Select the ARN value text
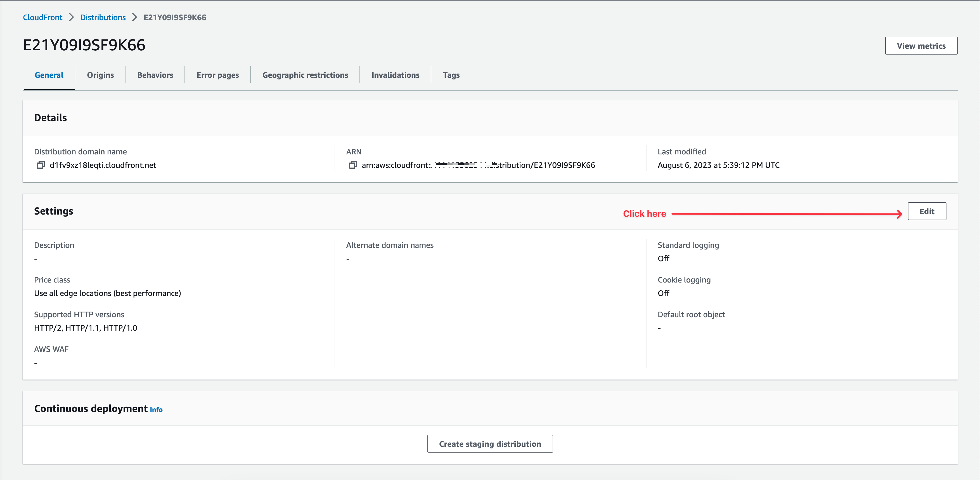Image resolution: width=980 pixels, height=480 pixels. pos(478,165)
